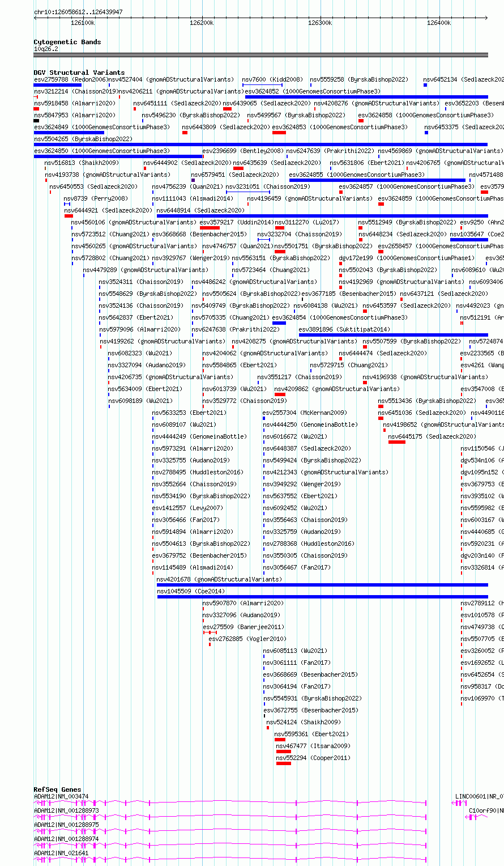The height and width of the screenshot is (866, 504).
Task: Open nsv2788495 (Huddleston2016) entry
Action: click(198, 472)
